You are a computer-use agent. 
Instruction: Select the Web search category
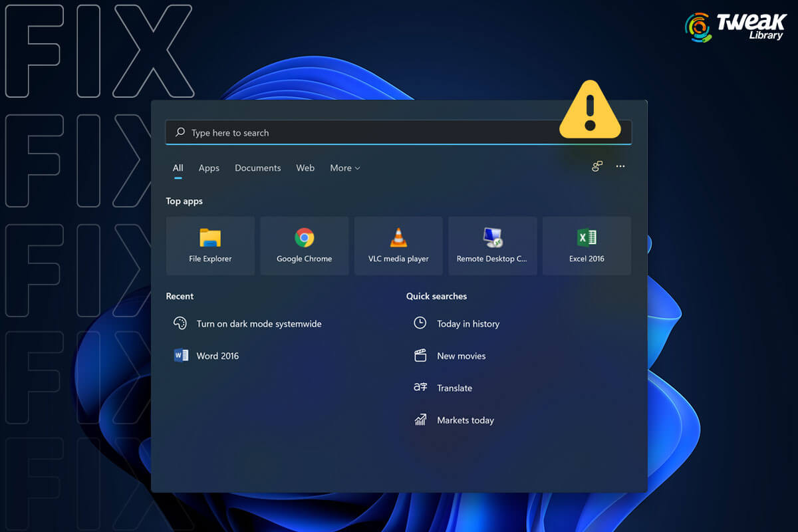click(x=305, y=168)
